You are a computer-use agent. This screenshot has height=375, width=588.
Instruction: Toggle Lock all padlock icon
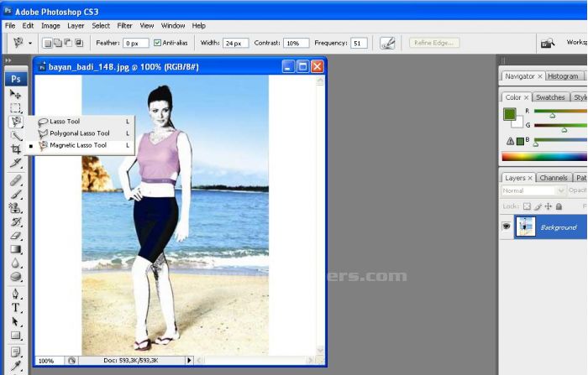coord(559,206)
